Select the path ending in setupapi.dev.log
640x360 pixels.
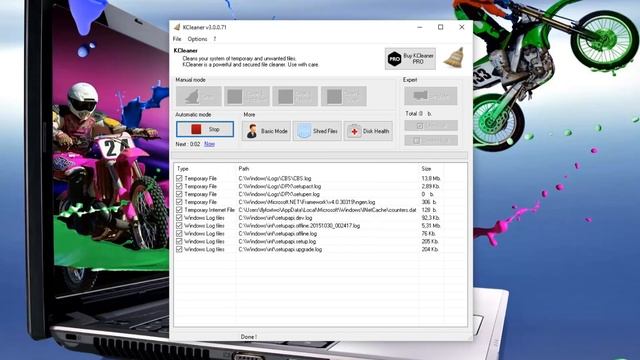point(275,218)
